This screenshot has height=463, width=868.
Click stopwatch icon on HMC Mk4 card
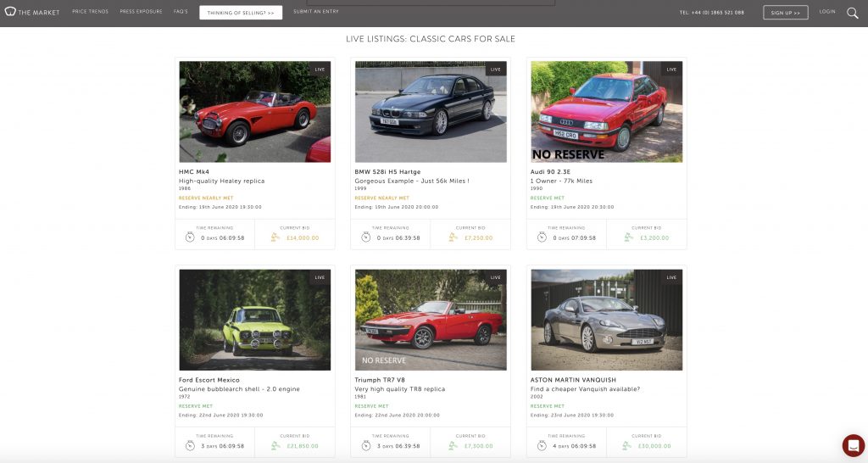(x=190, y=237)
